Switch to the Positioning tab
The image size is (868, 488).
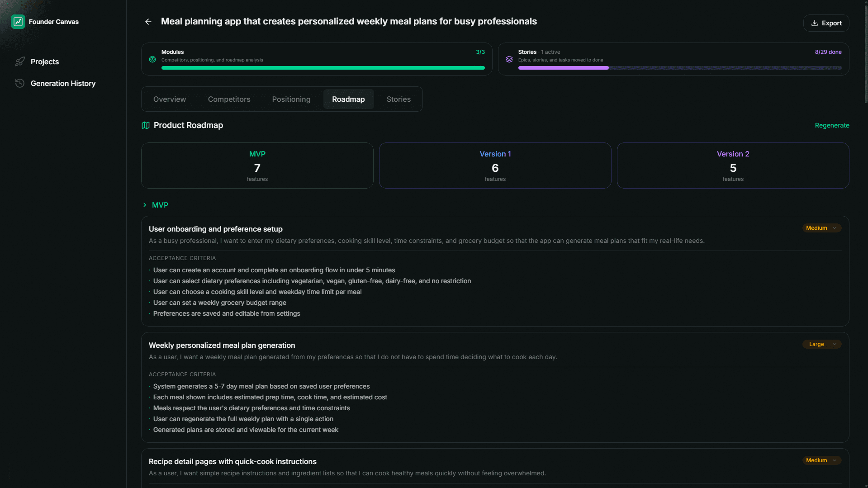click(291, 99)
